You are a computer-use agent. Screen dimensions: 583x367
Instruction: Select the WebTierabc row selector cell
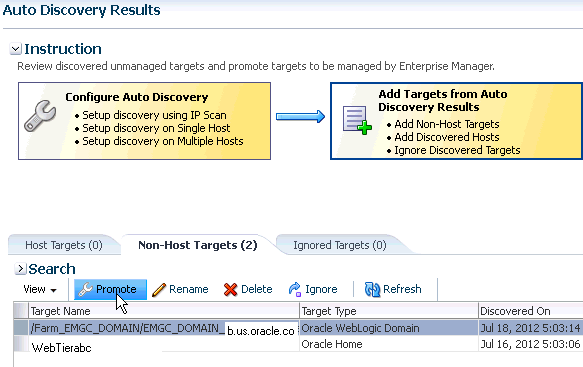[21, 344]
